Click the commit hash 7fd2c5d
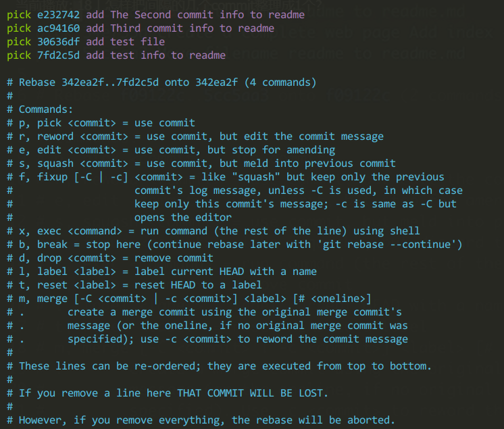 click(x=59, y=55)
